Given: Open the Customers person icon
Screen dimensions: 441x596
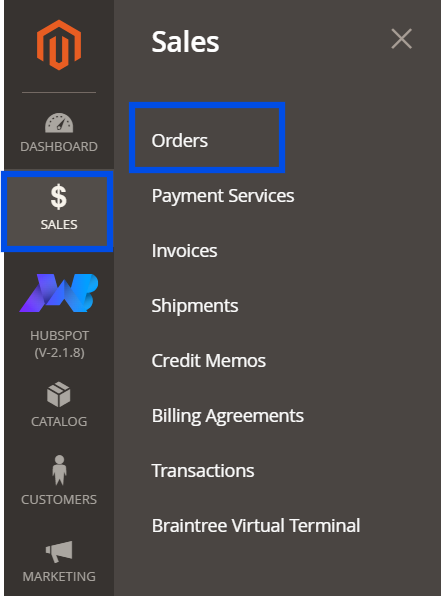Looking at the screenshot, I should point(59,470).
